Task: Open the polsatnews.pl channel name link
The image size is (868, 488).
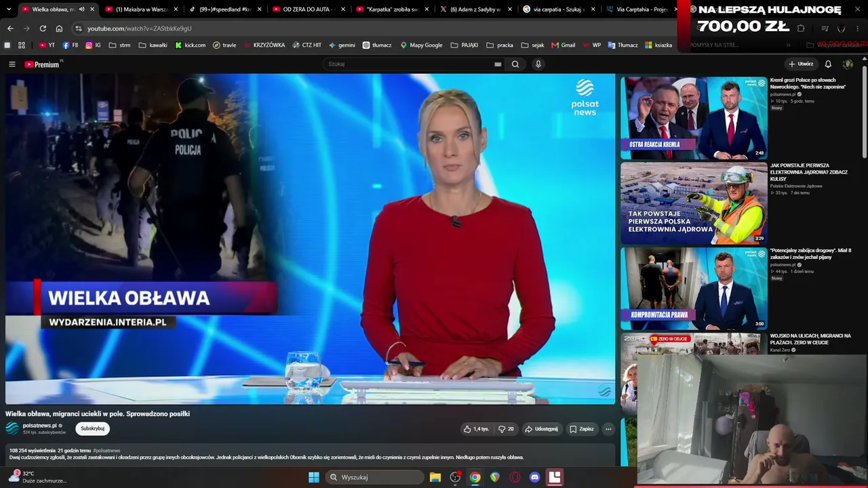Action: (40, 426)
